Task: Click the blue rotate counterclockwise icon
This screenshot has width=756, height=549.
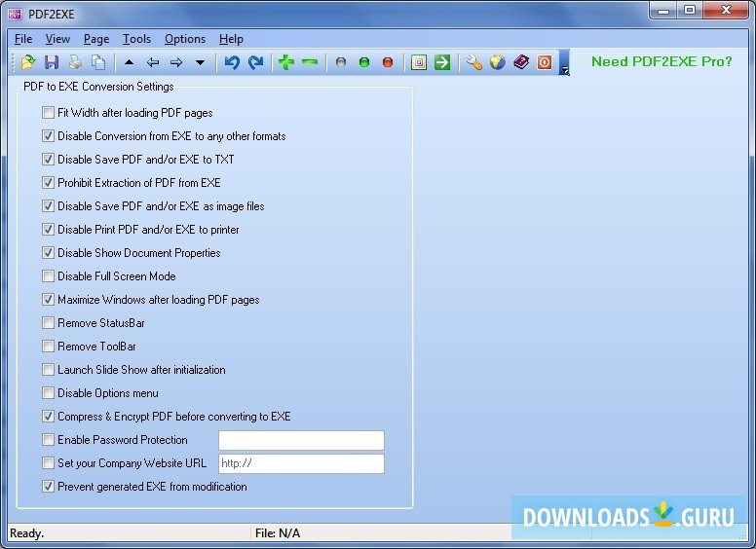Action: pos(232,62)
